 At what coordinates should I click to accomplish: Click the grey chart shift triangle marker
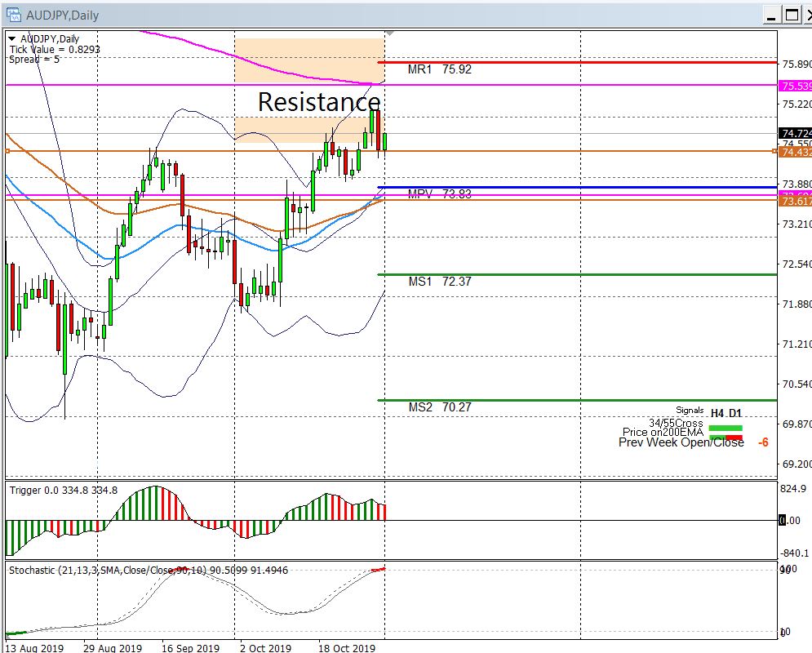click(x=391, y=33)
